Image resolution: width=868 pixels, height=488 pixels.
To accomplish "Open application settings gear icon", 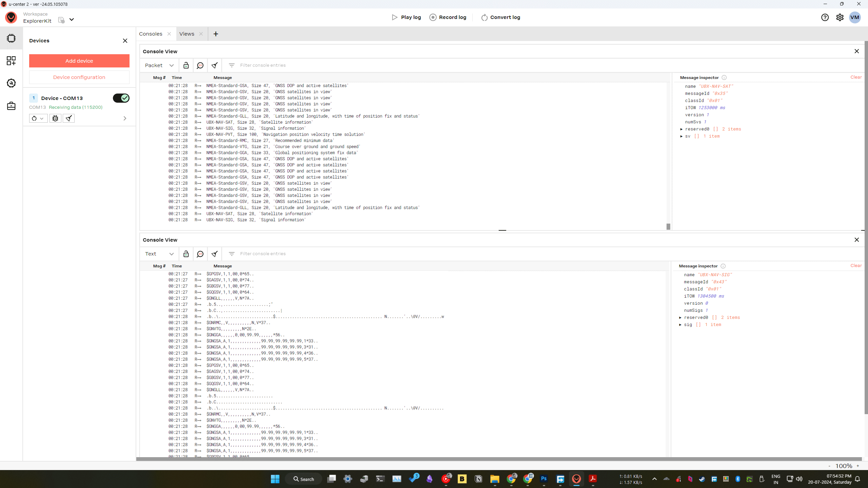I will pos(840,17).
